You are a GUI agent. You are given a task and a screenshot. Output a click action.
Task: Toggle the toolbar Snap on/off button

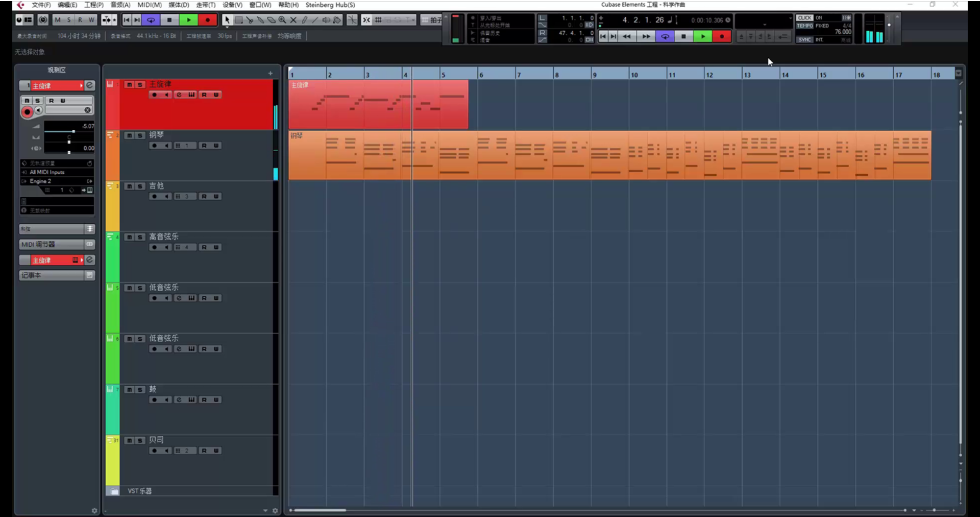tap(366, 20)
